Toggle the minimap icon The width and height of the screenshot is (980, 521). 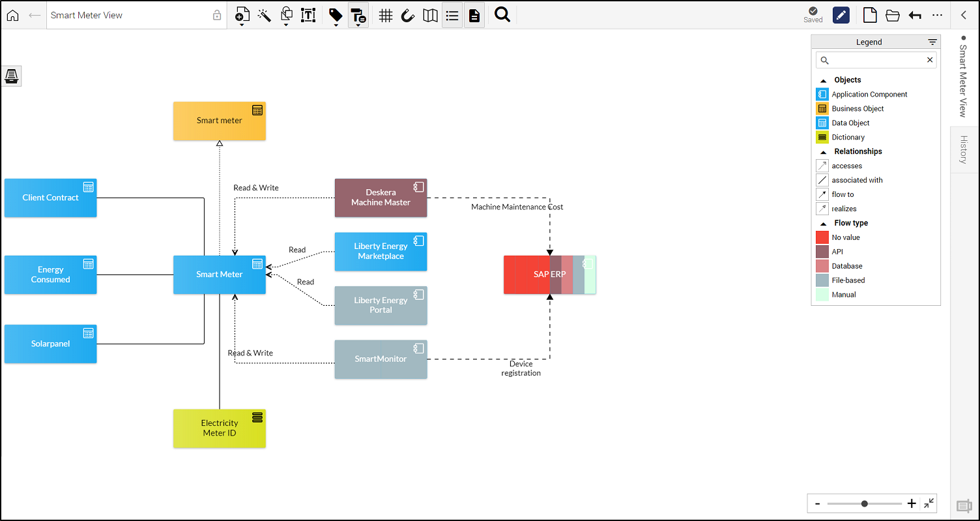pos(430,15)
